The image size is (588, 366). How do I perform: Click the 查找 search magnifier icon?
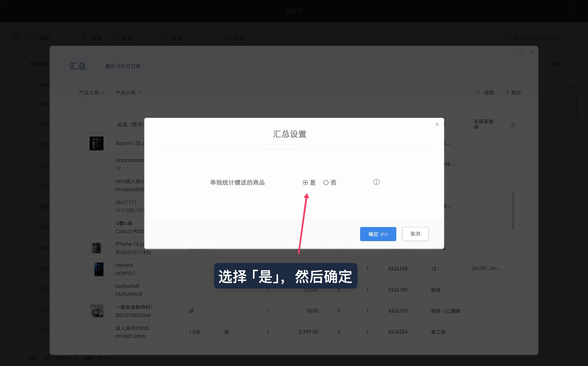click(x=477, y=93)
